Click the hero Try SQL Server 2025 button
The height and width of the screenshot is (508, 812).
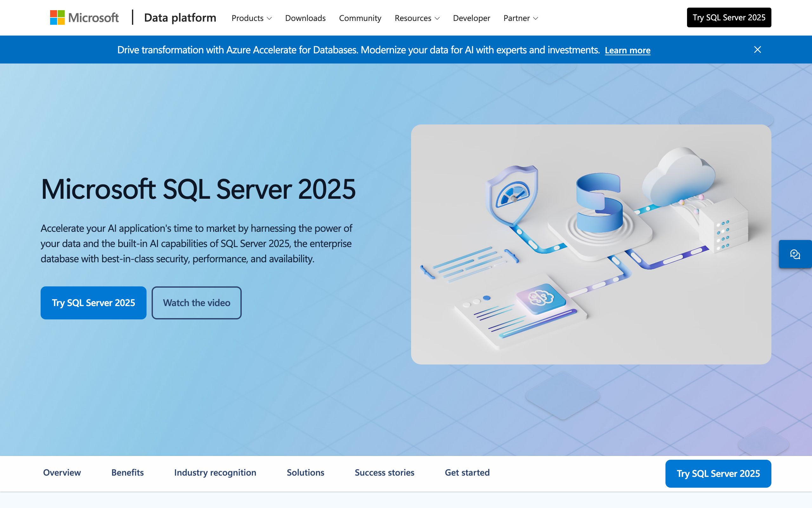93,303
